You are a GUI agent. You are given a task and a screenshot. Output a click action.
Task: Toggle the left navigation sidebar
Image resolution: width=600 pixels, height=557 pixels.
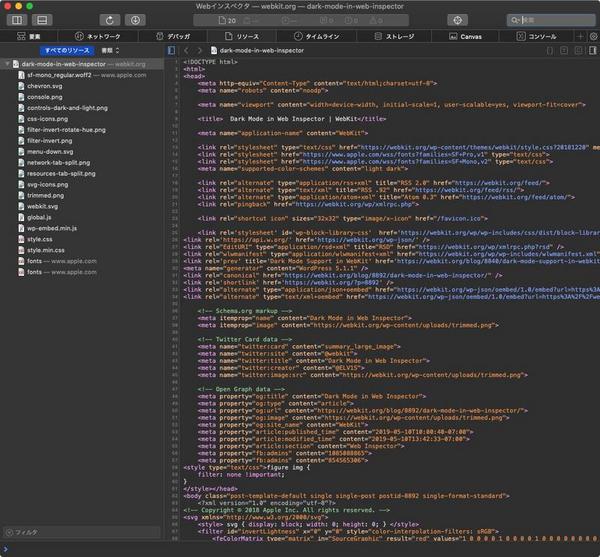(x=171, y=50)
